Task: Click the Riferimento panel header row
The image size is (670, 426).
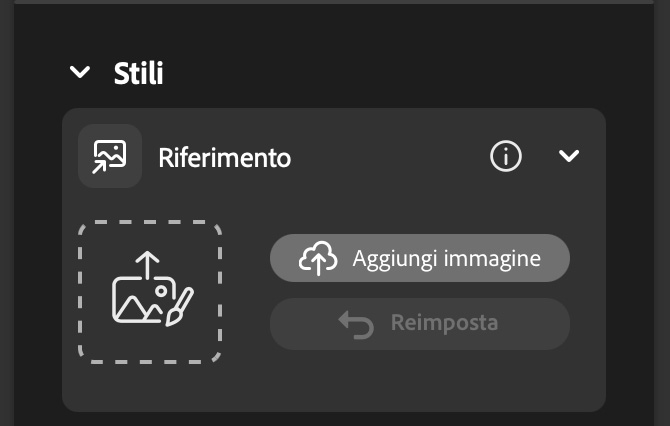Action: [x=380, y=156]
